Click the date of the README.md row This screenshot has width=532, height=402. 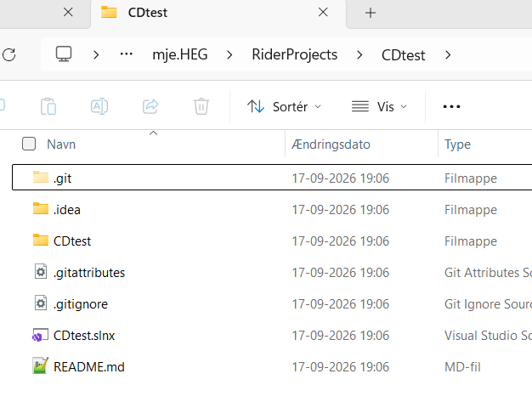click(x=341, y=367)
